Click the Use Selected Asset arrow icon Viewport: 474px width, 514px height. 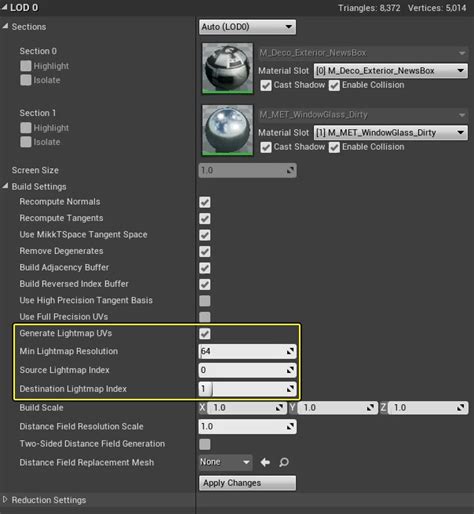265,462
